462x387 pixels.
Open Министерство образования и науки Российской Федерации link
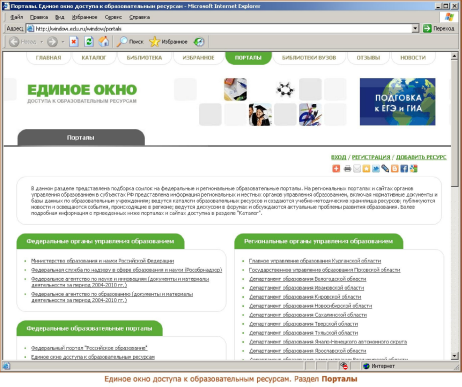pos(102,261)
